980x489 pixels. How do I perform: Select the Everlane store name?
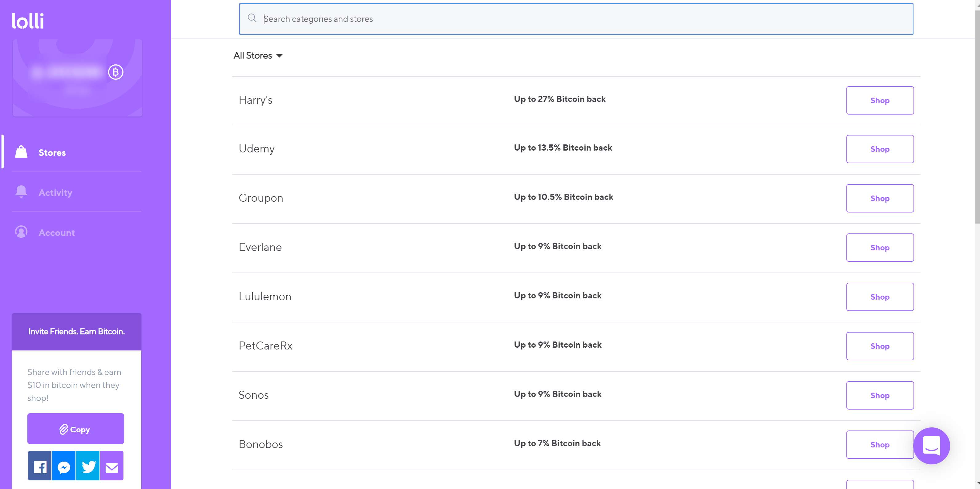coord(260,247)
